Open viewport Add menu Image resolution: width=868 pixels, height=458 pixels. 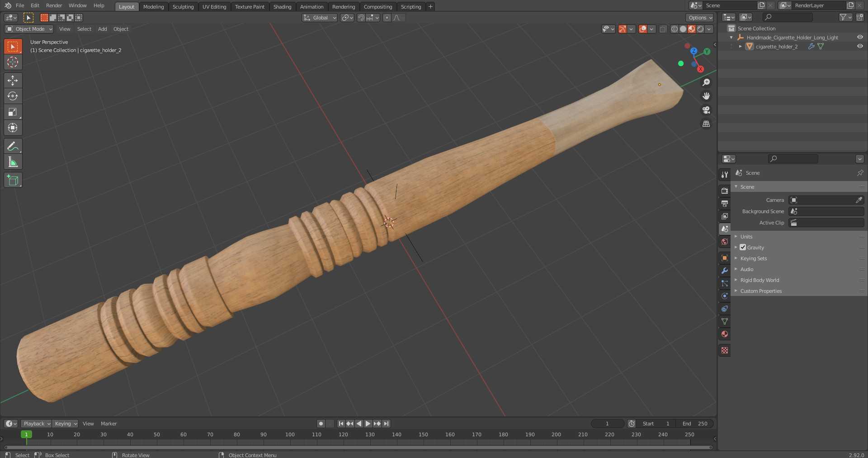pos(103,29)
